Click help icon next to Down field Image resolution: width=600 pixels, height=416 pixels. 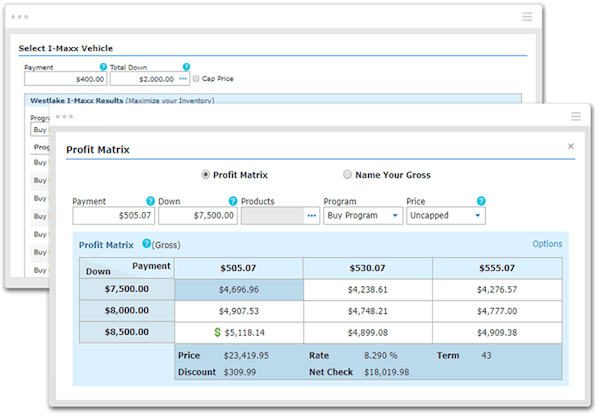tap(232, 201)
